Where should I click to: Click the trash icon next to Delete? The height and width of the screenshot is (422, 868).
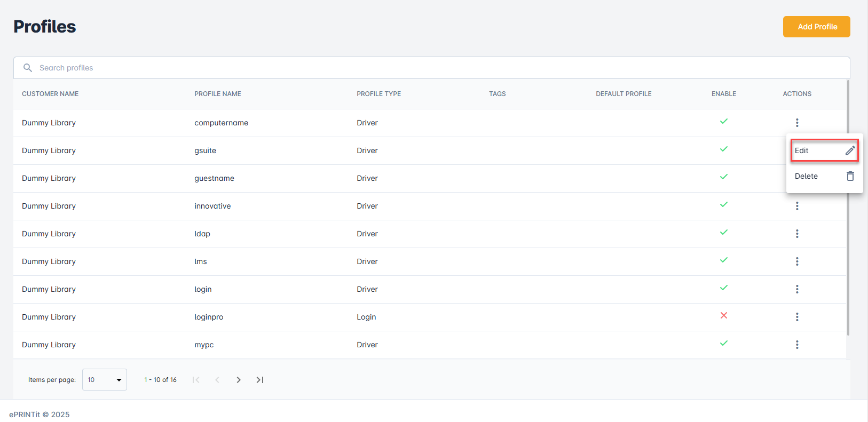[x=850, y=176]
